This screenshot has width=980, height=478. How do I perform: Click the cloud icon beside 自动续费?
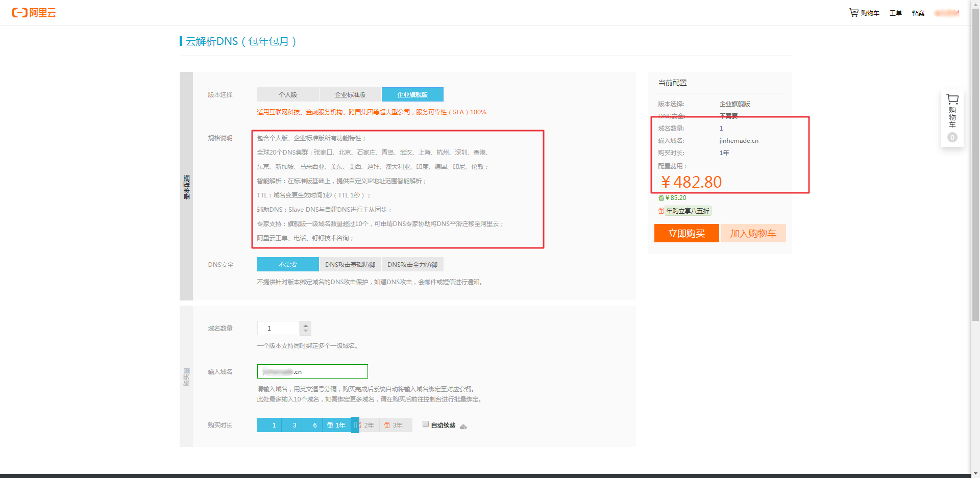[463, 426]
